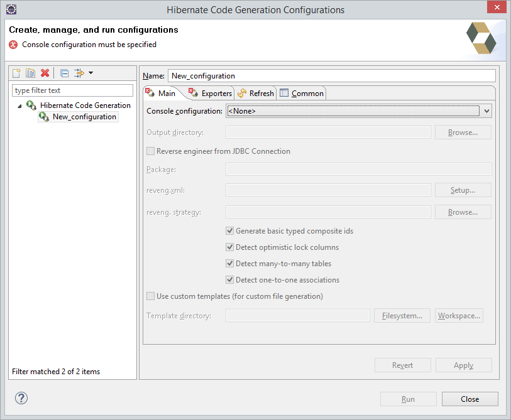Viewport: 511px width, 420px height.
Task: Open the Console configuration combo box
Action: point(358,111)
